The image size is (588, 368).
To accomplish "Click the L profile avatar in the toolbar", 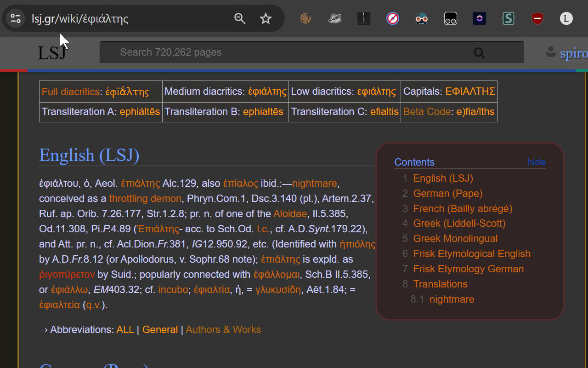I will (566, 18).
